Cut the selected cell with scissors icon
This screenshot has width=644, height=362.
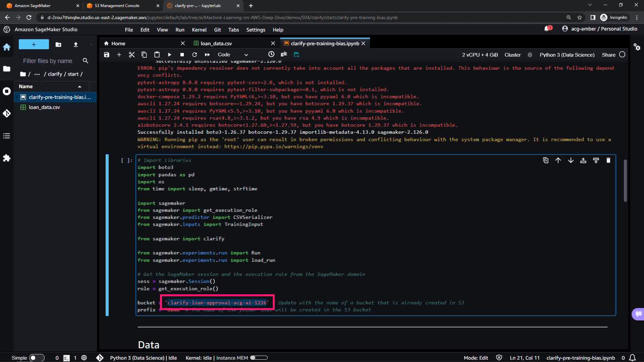[131, 55]
